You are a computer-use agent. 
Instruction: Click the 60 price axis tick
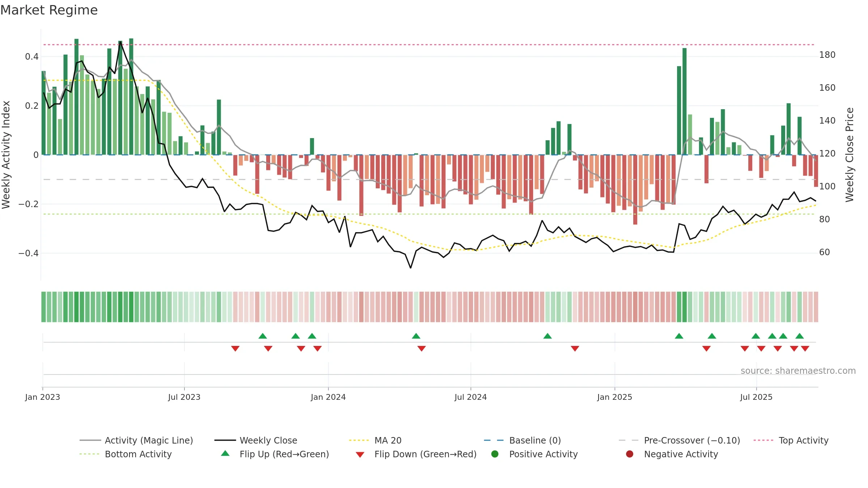tap(825, 252)
